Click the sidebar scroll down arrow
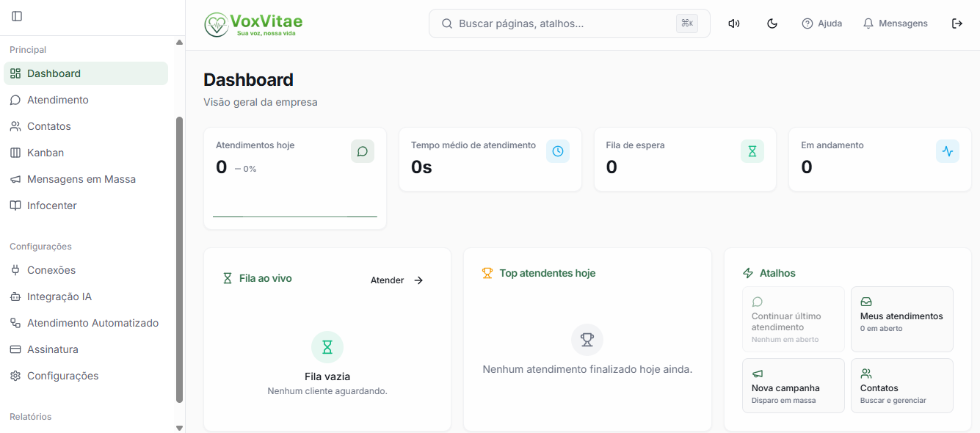980x433 pixels. 179,427
